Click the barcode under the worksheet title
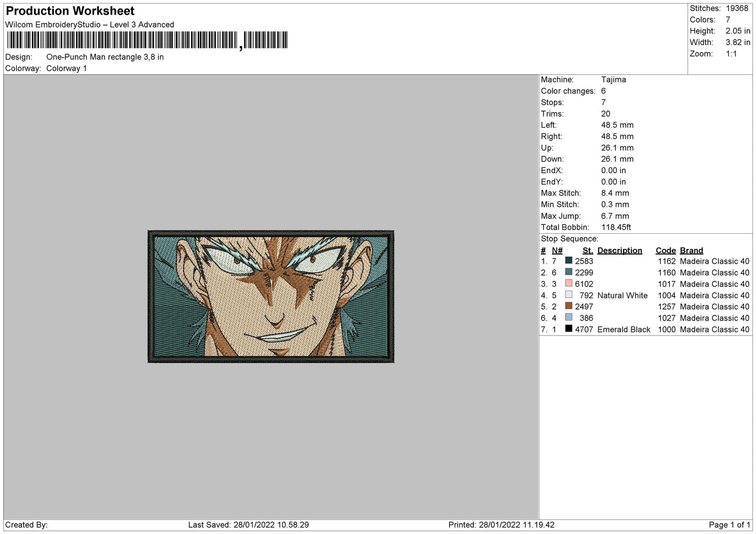This screenshot has height=534, width=756. (147, 40)
